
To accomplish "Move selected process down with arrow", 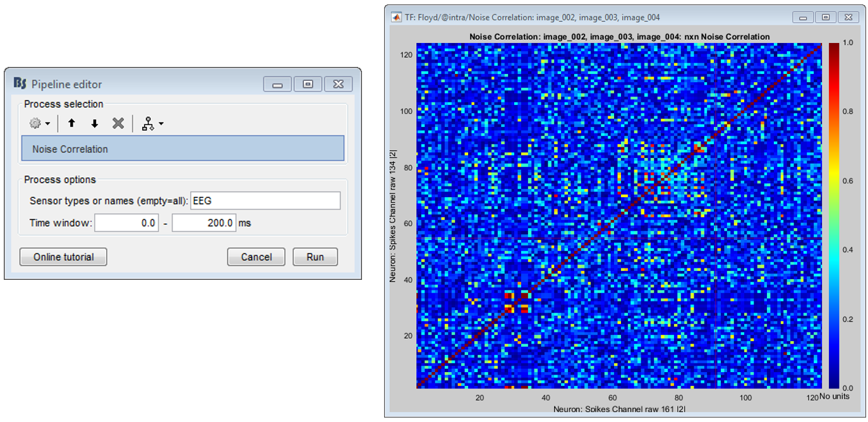I will (95, 124).
